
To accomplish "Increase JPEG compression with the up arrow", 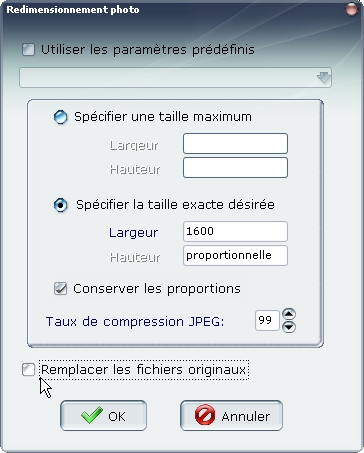I will click(x=289, y=314).
